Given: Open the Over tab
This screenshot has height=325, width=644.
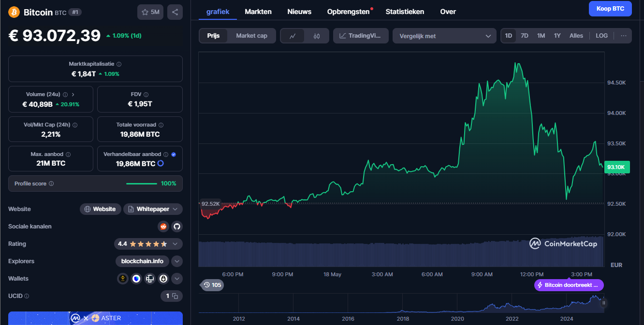Looking at the screenshot, I should tap(448, 12).
